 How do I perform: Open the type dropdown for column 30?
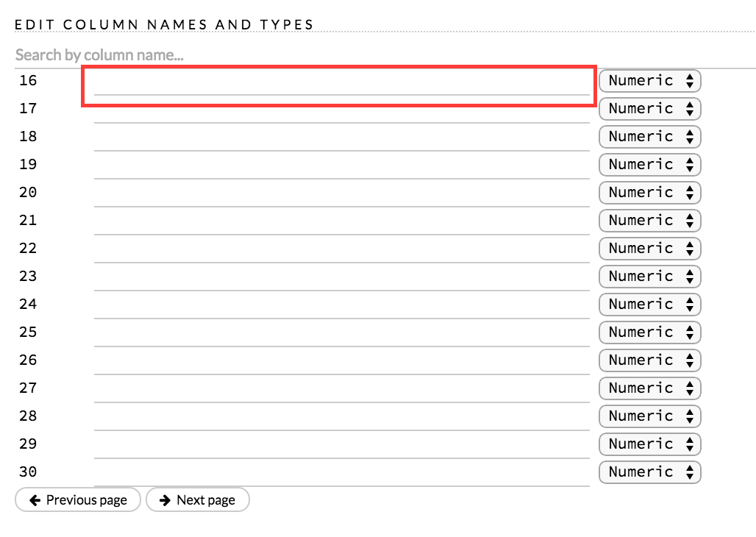[649, 472]
